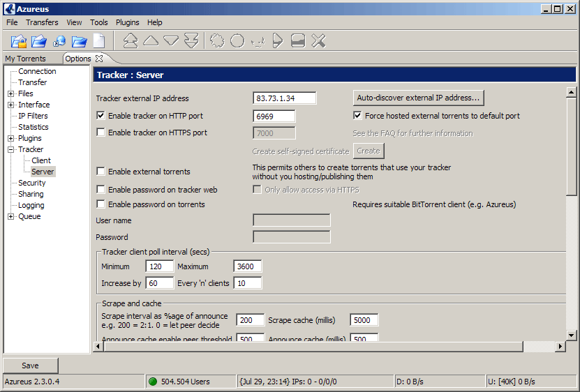
Task: Check Enable tracker on HTTPS port
Action: pyautogui.click(x=101, y=132)
